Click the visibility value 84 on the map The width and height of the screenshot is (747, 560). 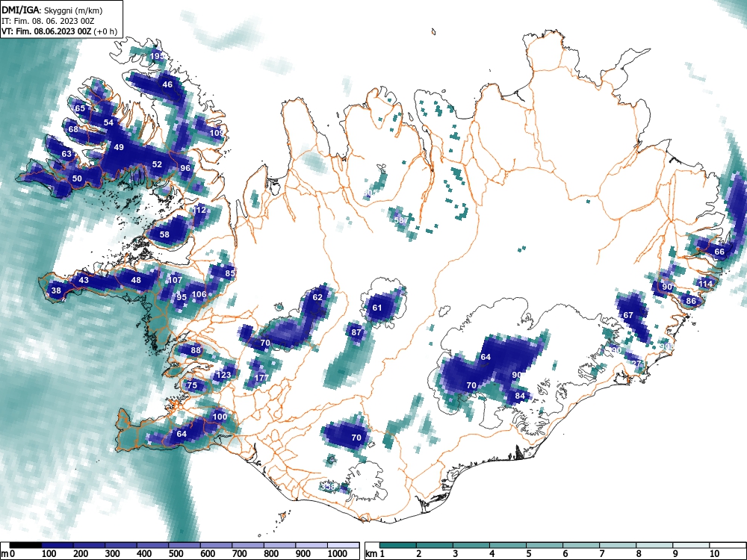pos(520,396)
